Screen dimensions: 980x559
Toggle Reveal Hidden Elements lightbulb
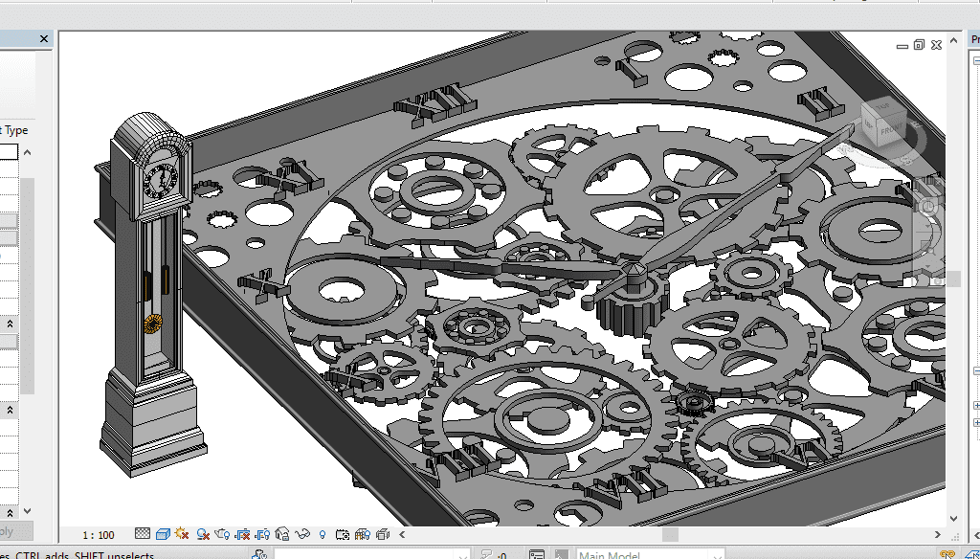(x=323, y=534)
